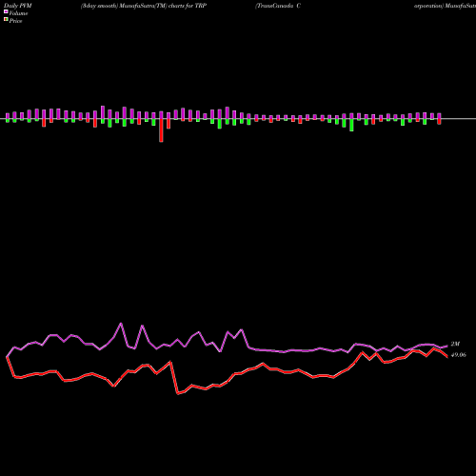Viewport: 476px width, 476px height.
Task: Click the '(TransCanada C' company name text
Action: point(278,6)
